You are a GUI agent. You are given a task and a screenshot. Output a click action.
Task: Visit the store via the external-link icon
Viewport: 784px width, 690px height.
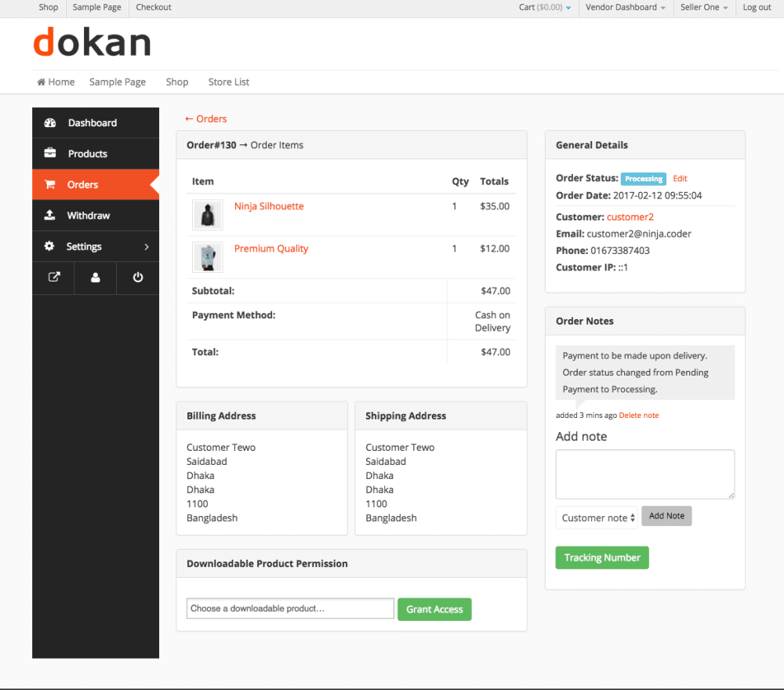coord(53,277)
